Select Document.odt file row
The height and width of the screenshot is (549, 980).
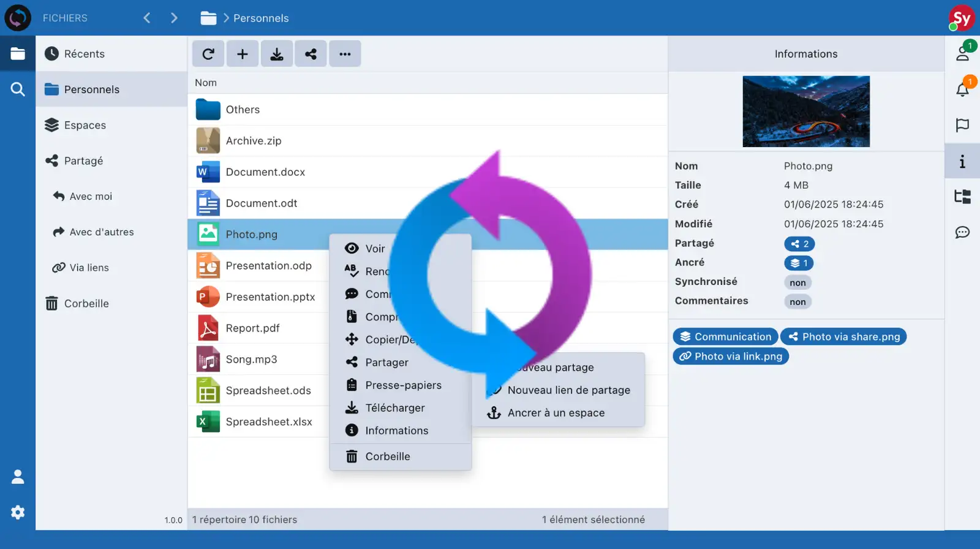[428, 203]
